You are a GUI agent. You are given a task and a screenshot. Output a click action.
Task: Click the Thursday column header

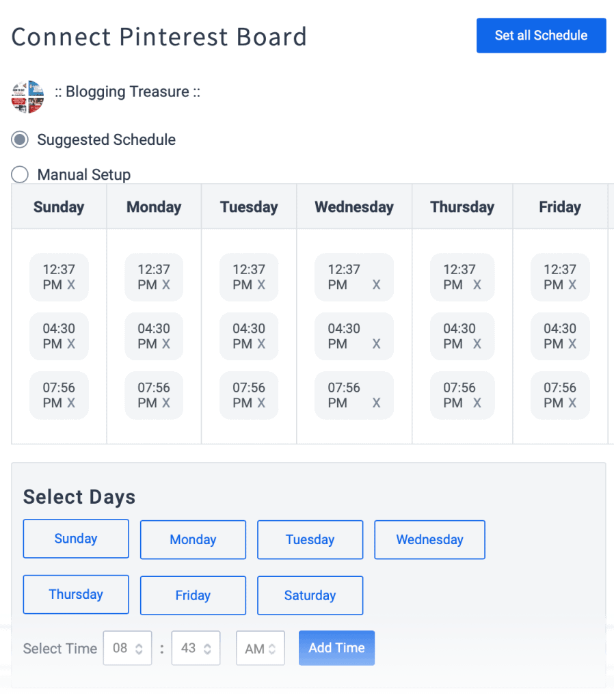point(462,206)
